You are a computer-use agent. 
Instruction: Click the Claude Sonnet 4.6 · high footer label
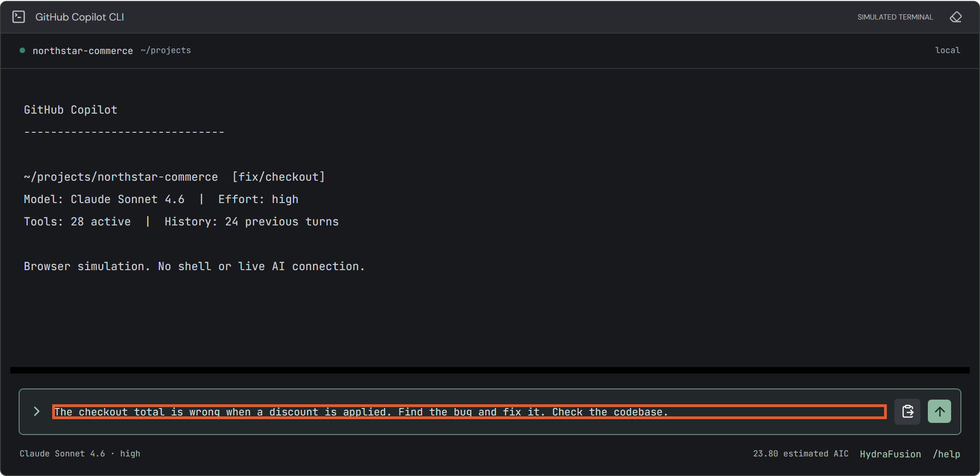coord(80,454)
